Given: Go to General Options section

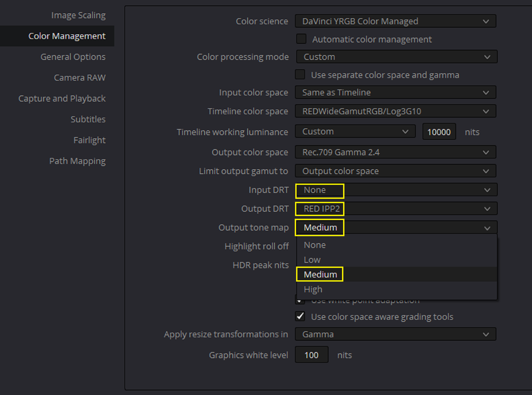Looking at the screenshot, I should [x=73, y=57].
